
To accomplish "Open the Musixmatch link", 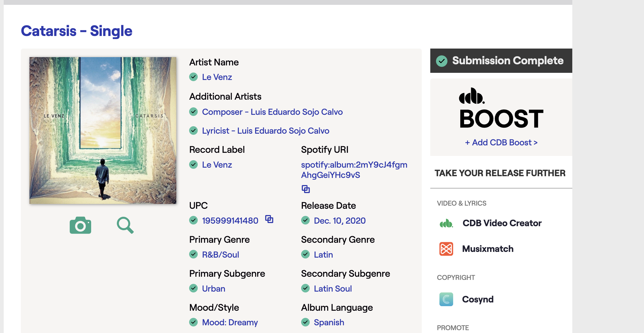I will pyautogui.click(x=488, y=249).
